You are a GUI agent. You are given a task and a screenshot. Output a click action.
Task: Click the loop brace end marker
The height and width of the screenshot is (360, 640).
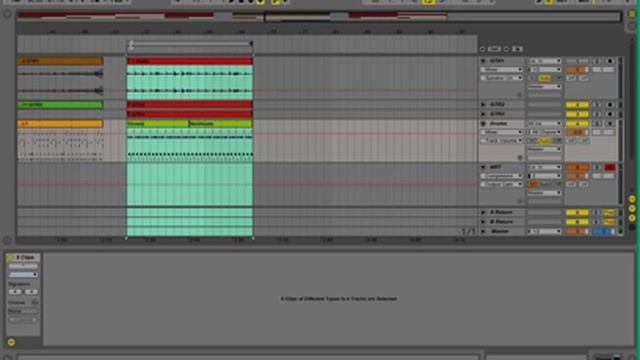[251, 43]
